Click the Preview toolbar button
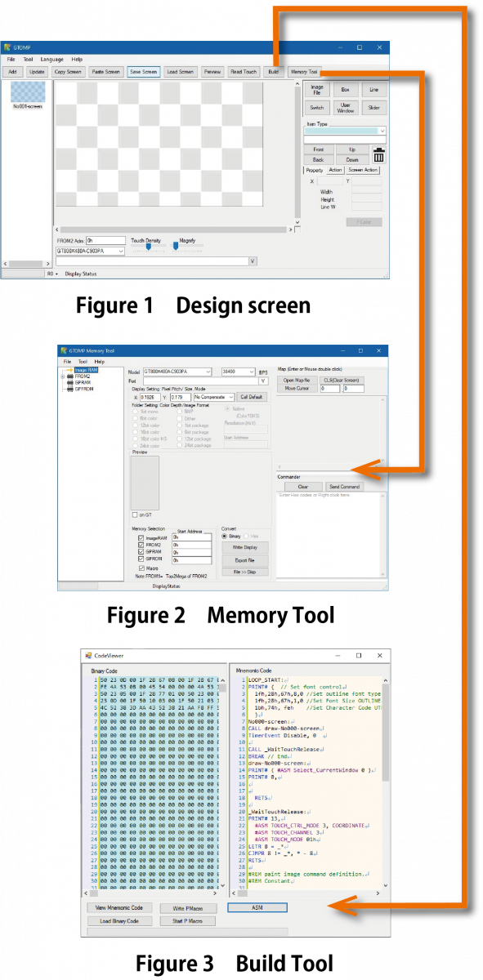Image resolution: width=483 pixels, height=980 pixels. point(212,72)
